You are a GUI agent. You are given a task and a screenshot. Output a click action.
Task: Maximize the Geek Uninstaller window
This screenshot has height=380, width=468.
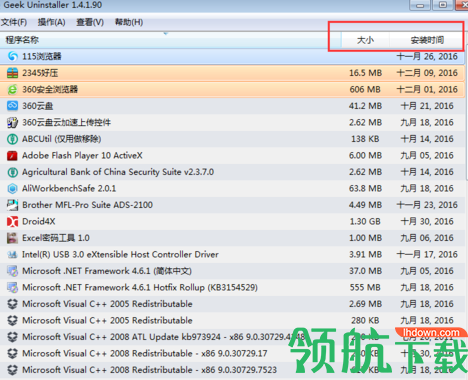(443, 5)
